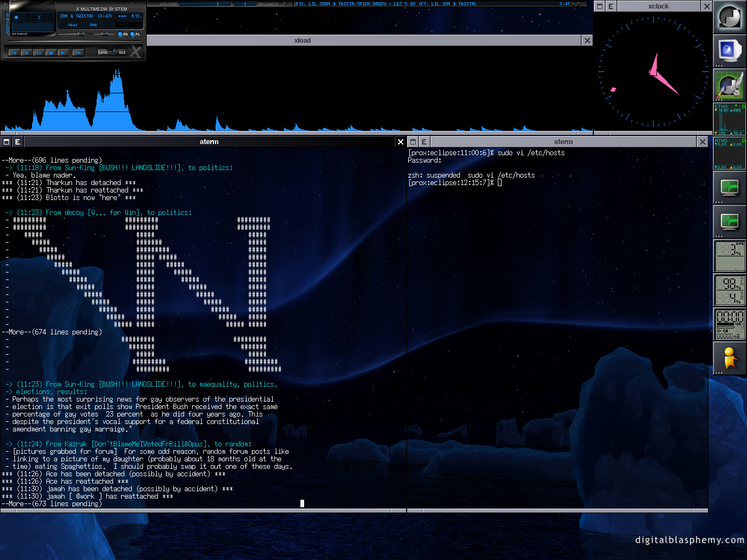Click the lower ETH0 network monitor applet
747x560 pixels.
pyautogui.click(x=730, y=154)
